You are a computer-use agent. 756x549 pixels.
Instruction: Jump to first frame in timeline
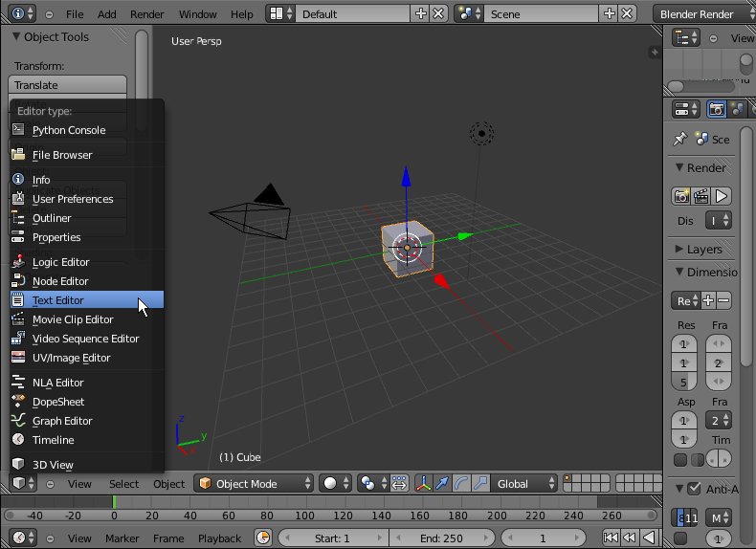(611, 538)
